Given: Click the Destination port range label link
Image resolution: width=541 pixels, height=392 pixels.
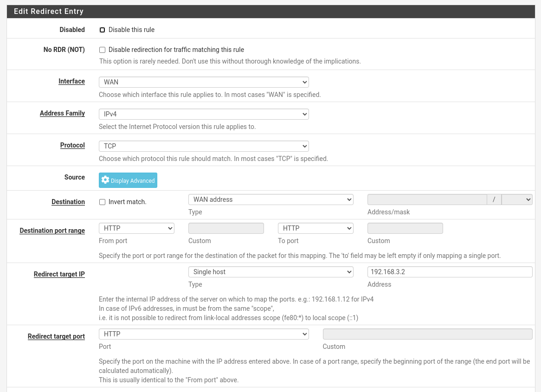Looking at the screenshot, I should pyautogui.click(x=52, y=231).
